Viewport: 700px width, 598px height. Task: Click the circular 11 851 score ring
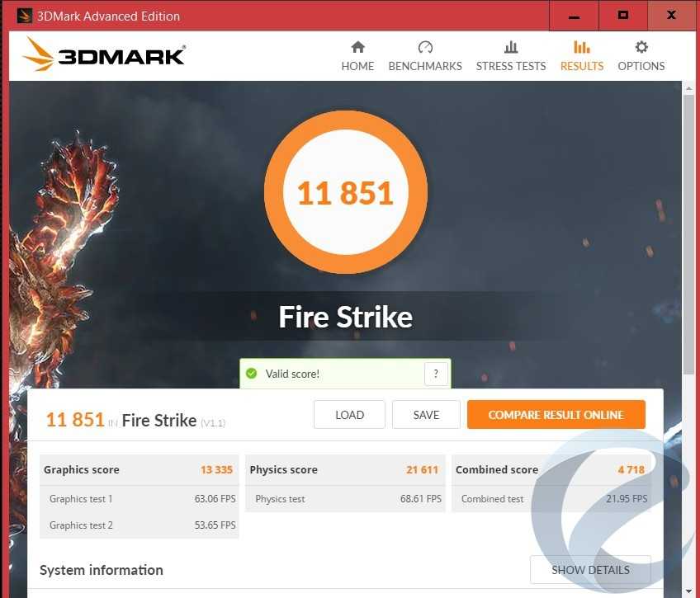[x=346, y=192]
